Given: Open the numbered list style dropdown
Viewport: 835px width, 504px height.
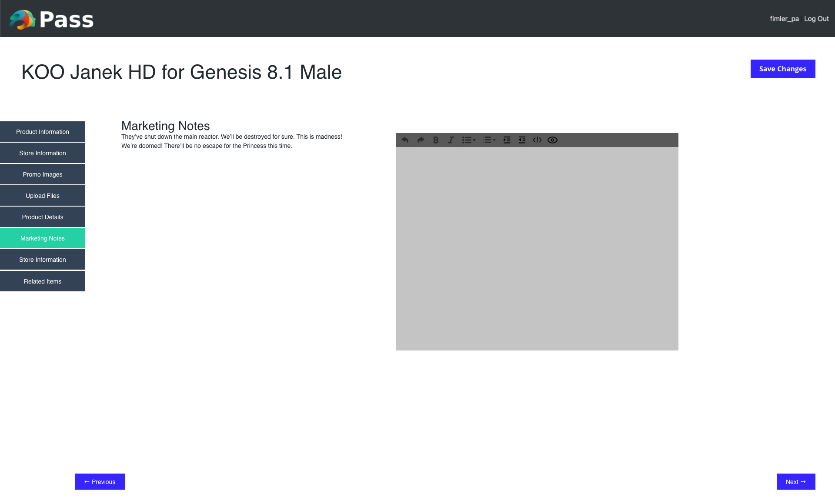Looking at the screenshot, I should (494, 140).
